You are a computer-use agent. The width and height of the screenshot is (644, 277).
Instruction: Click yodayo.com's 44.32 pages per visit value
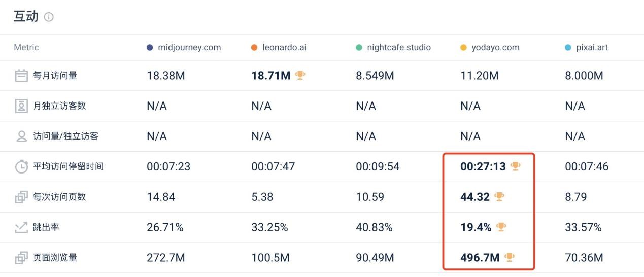click(x=474, y=197)
